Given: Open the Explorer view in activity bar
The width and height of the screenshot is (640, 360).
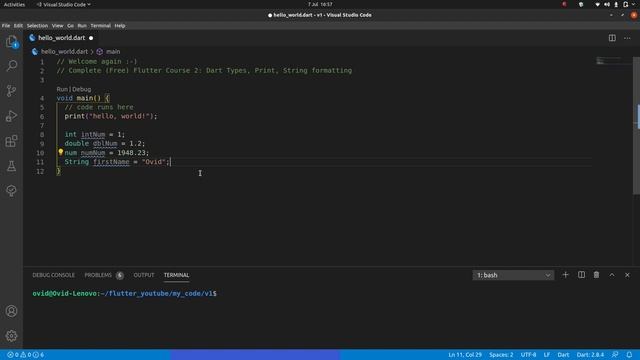Looking at the screenshot, I should point(11,41).
